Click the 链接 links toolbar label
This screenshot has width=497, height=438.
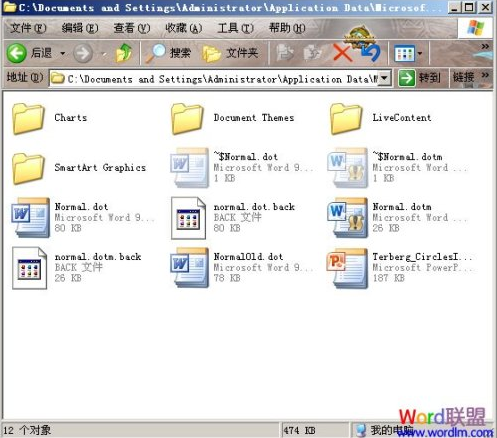point(463,78)
